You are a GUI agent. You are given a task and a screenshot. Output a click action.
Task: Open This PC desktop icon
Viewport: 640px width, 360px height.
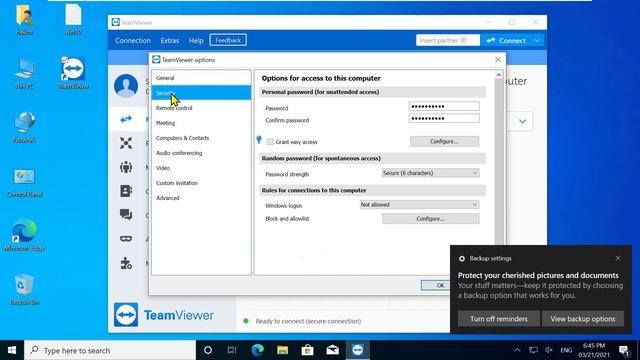[x=24, y=73]
